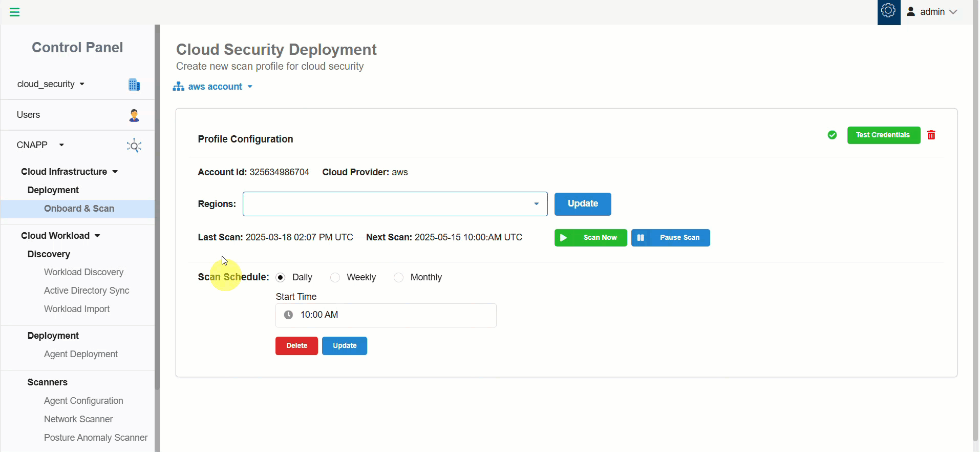Click the Users person icon

[134, 115]
